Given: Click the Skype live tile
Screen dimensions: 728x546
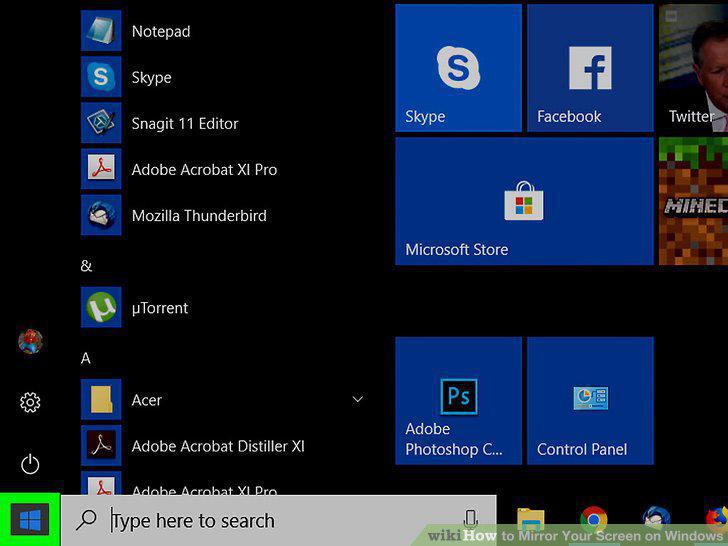Looking at the screenshot, I should pos(458,68).
